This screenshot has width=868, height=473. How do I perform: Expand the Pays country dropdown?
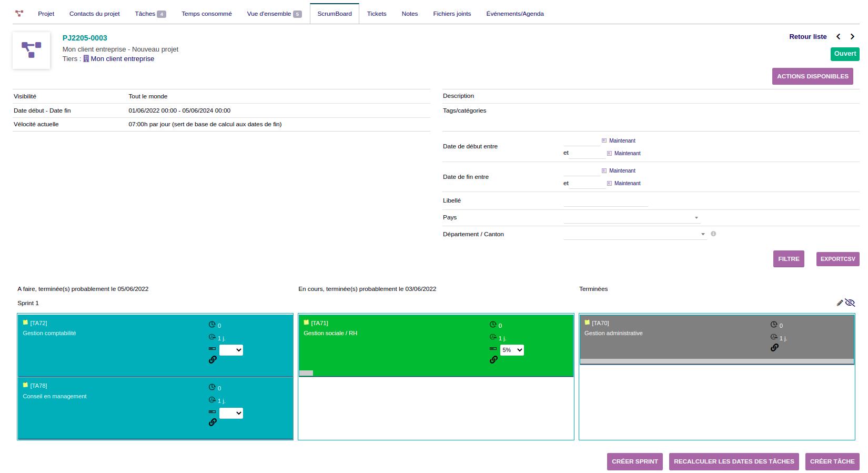632,218
